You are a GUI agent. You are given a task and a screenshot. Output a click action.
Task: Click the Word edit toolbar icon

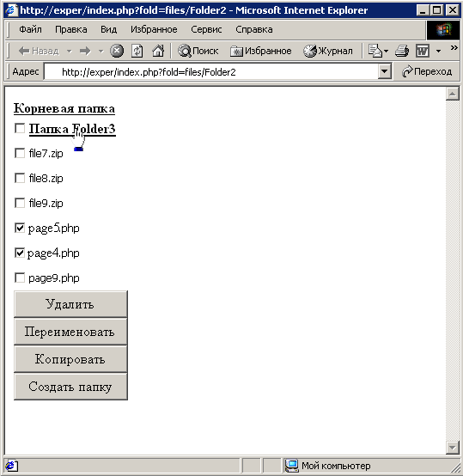pos(423,51)
